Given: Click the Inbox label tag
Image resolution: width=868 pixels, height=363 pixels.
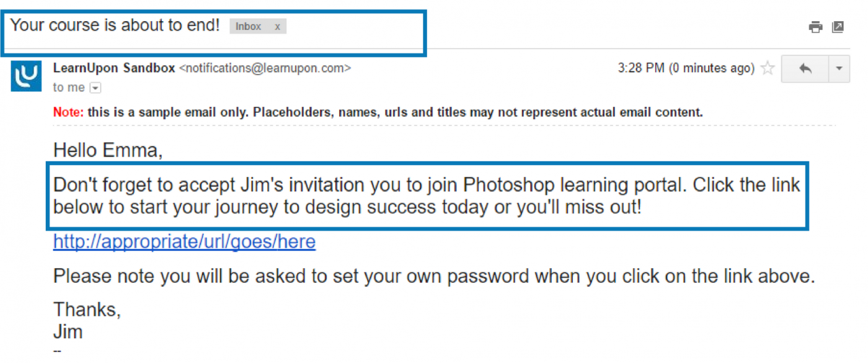Looking at the screenshot, I should point(248,27).
